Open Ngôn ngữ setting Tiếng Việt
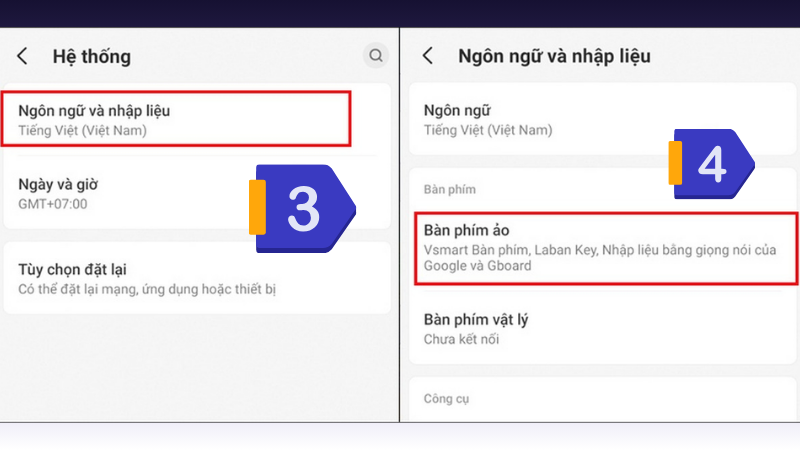 click(603, 119)
